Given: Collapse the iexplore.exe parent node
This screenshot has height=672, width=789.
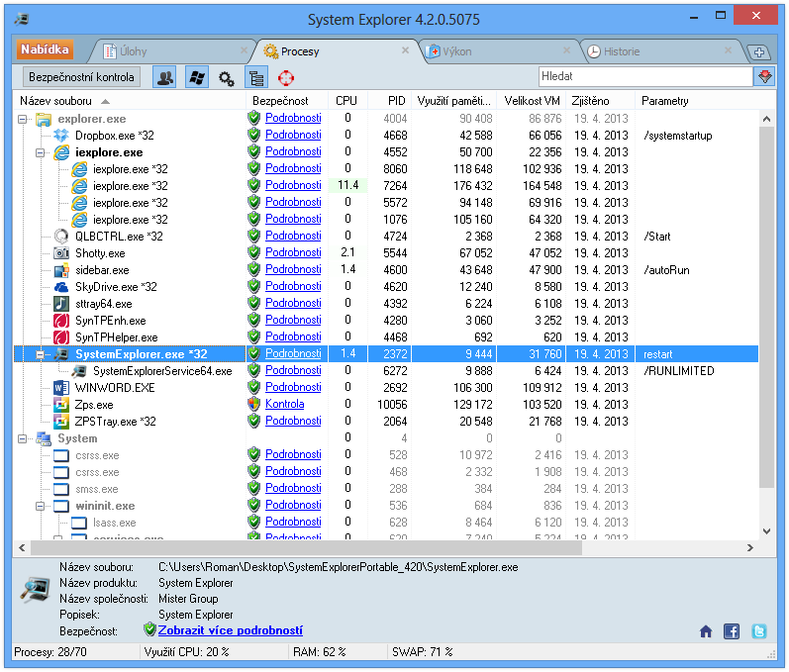Looking at the screenshot, I should click(40, 153).
